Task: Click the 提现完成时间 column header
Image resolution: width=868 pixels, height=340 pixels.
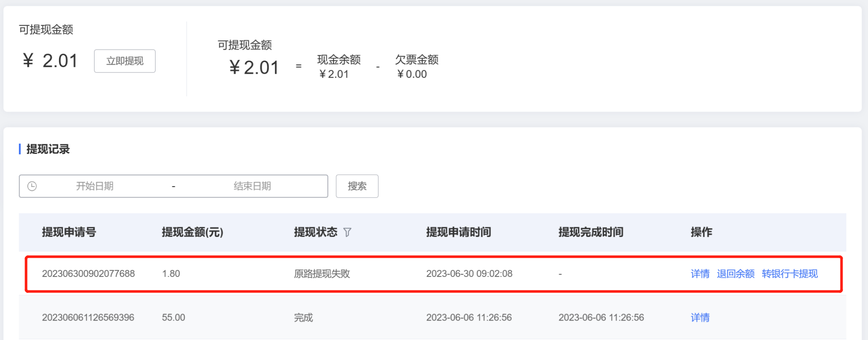Action: pyautogui.click(x=591, y=232)
